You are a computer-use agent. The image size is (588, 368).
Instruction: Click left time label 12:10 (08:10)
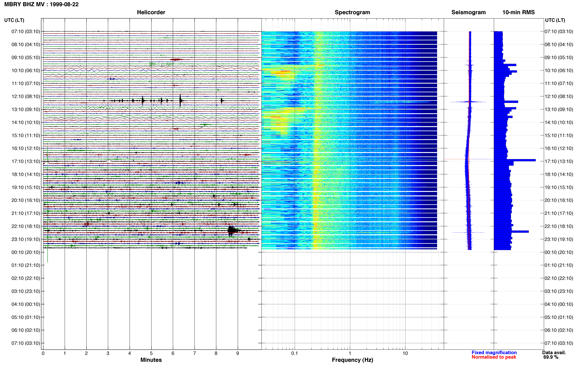(26, 96)
